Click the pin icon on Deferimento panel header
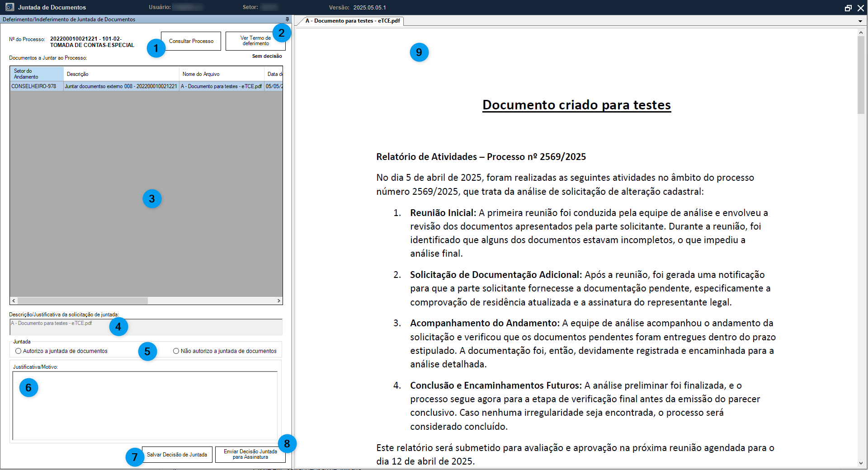Viewport: 868px width, 470px height. 287,19
